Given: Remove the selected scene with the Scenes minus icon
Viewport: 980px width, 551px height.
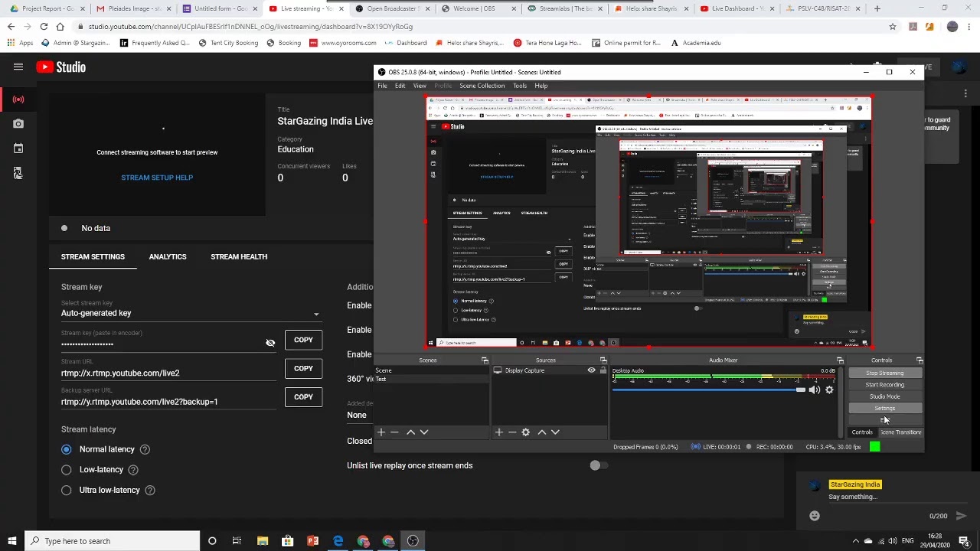Looking at the screenshot, I should point(395,432).
